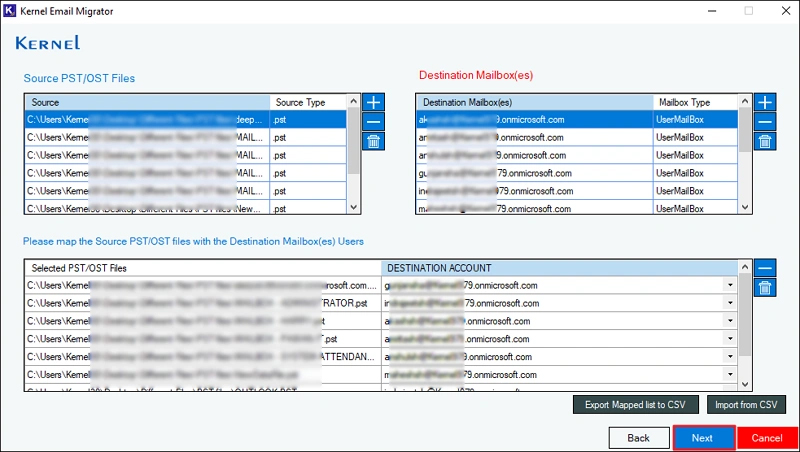This screenshot has height=452, width=800.
Task: Select third destination mailbox row starting 'ar'
Action: [577, 155]
